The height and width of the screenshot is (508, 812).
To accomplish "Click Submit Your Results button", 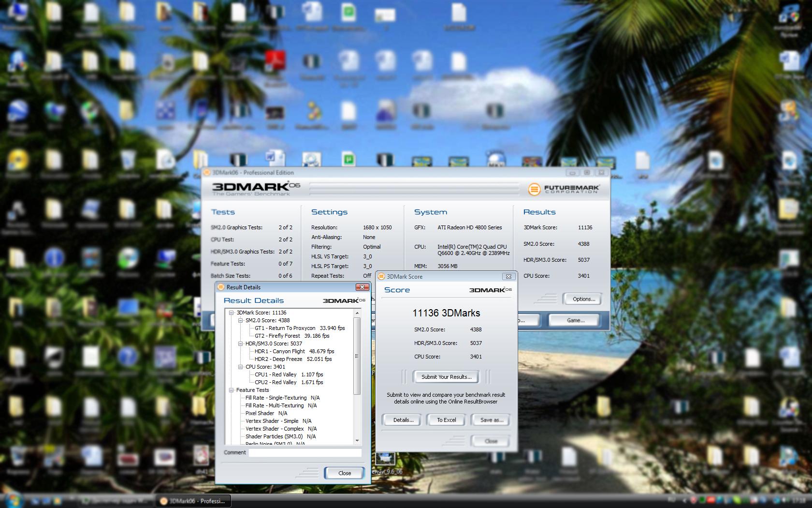I will (x=446, y=376).
